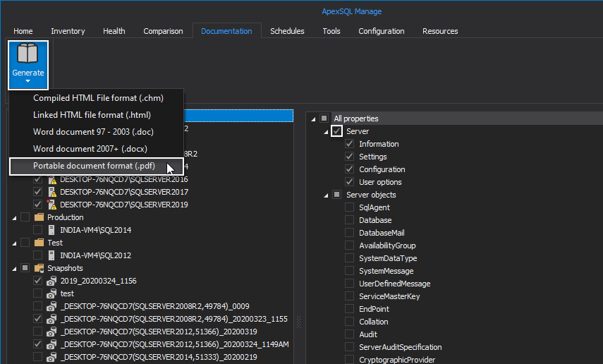Screen dimensions: 603x364
Task: Go to the Comparison tab
Action: (x=163, y=31)
